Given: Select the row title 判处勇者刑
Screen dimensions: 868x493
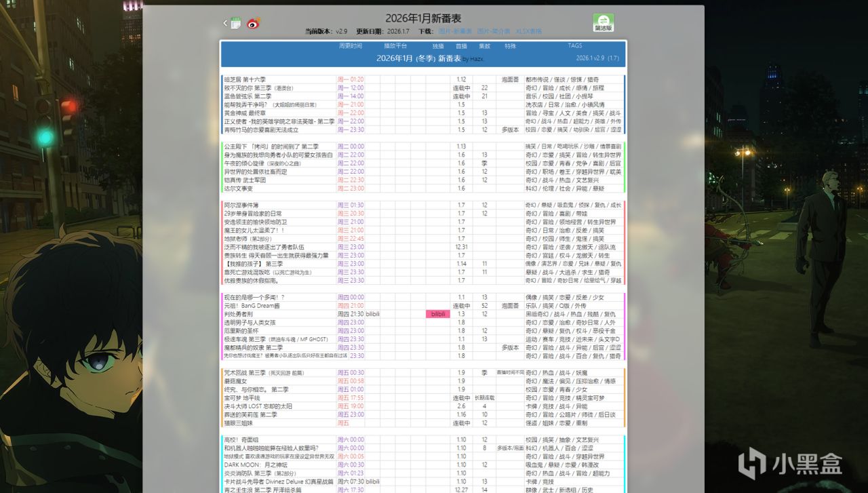Looking at the screenshot, I should [238, 314].
